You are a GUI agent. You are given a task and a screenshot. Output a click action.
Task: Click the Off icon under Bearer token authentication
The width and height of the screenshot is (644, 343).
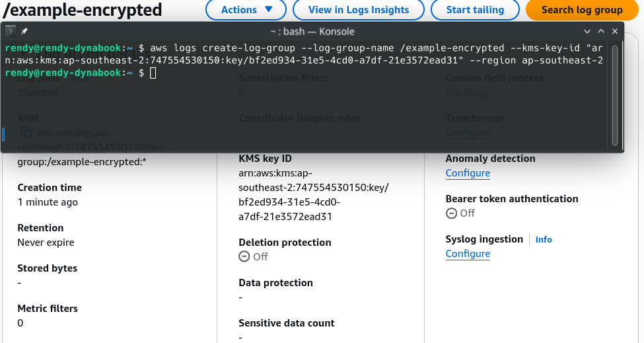click(451, 213)
